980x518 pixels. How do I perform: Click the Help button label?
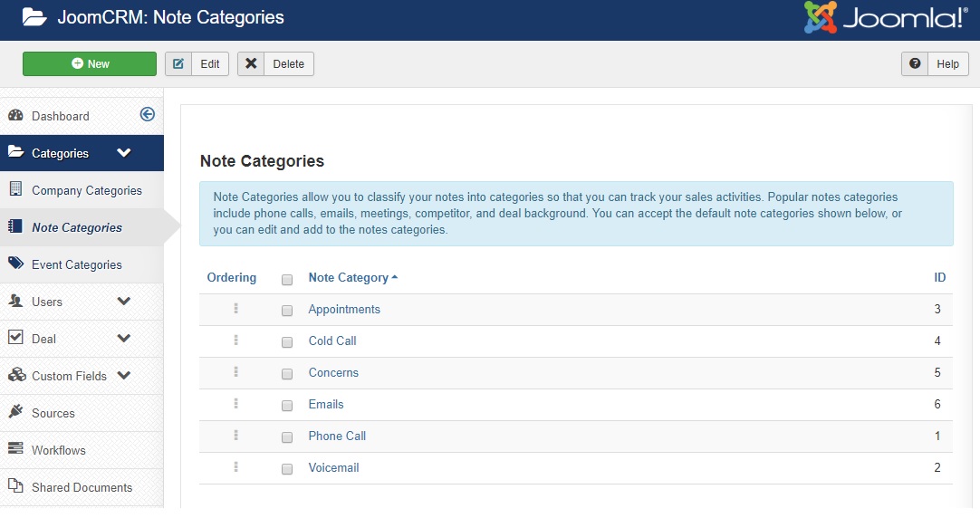pyautogui.click(x=947, y=63)
